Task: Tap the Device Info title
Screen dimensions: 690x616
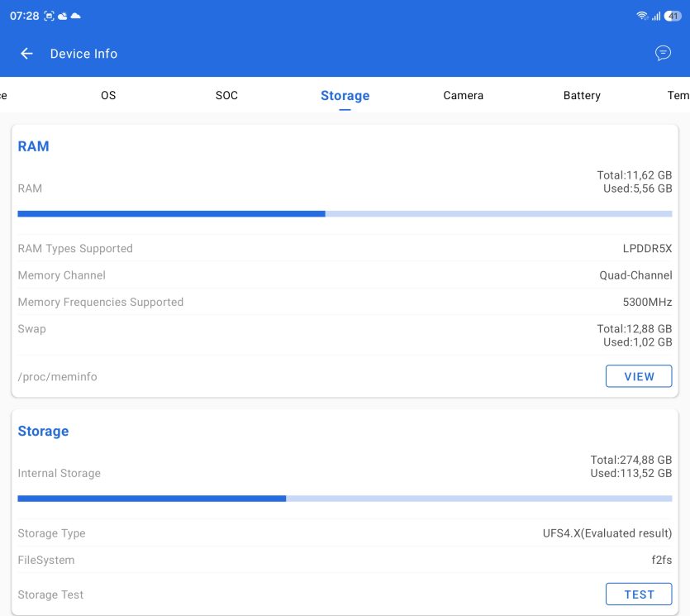Action: point(83,54)
